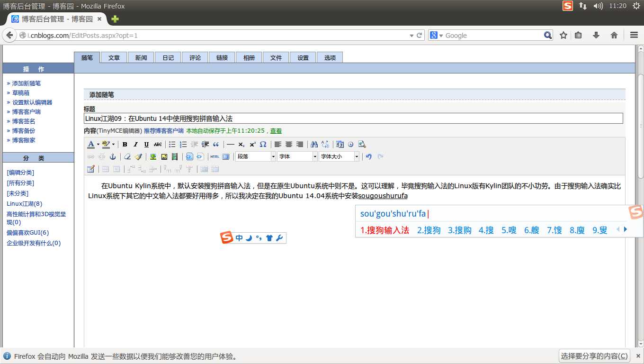The image size is (644, 364).
Task: Insert an unordered bullet list
Action: (172, 145)
